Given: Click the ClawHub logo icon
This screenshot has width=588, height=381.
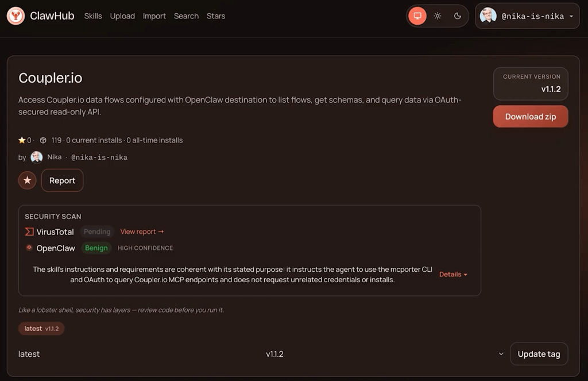Looking at the screenshot, I should click(16, 16).
